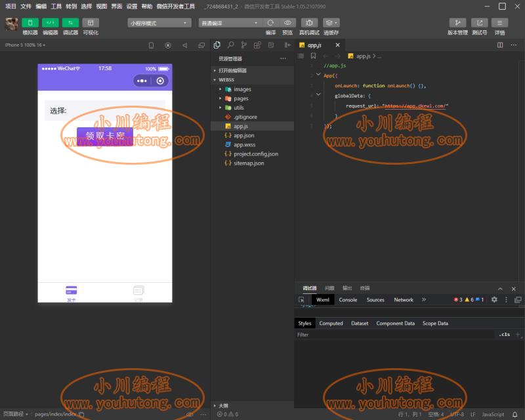The height and width of the screenshot is (420, 525).
Task: Detach the simulator window icon
Action: [201, 45]
